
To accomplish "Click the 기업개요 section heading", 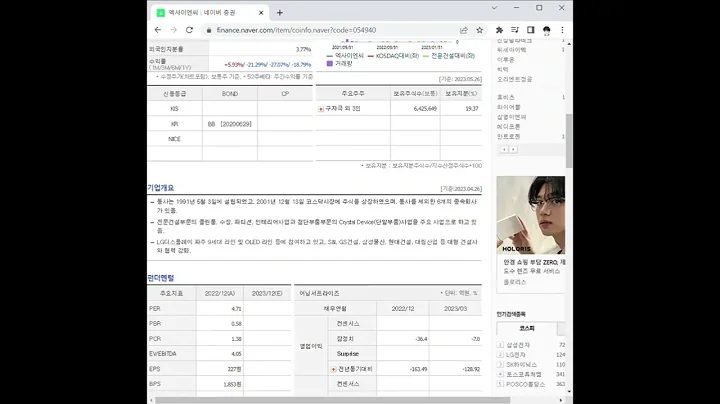I will click(161, 188).
